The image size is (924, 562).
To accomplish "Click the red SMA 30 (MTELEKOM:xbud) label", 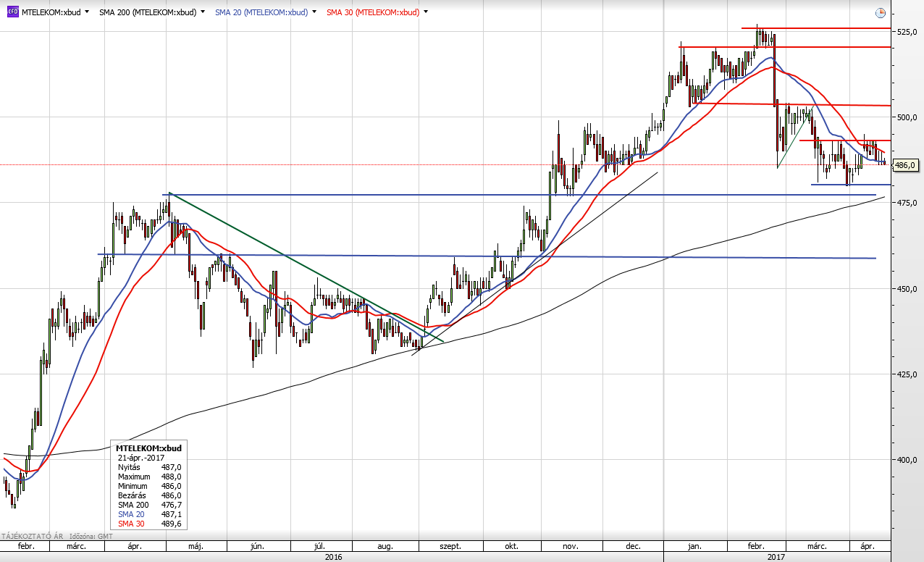I will 372,12.
